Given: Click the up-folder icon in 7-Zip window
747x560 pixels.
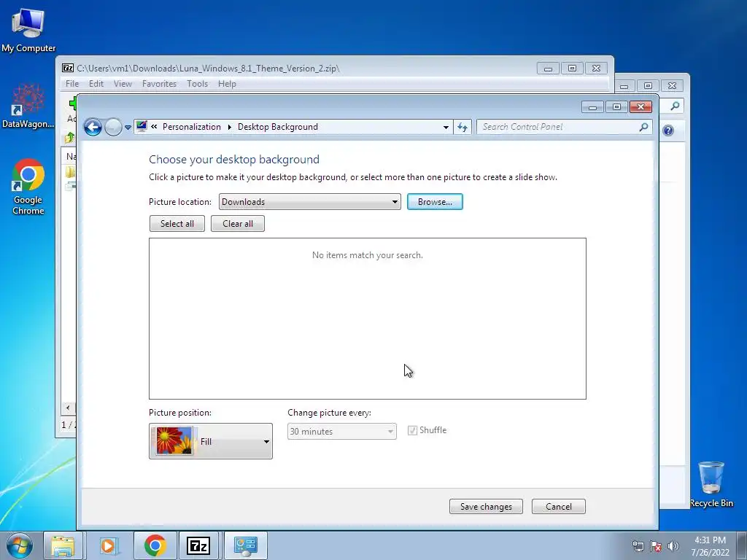Looking at the screenshot, I should point(69,138).
